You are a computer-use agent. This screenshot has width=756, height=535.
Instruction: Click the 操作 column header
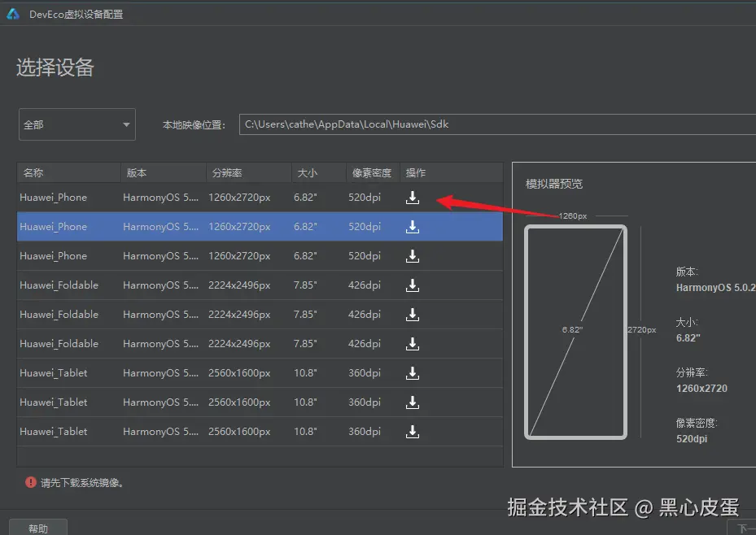(452, 172)
